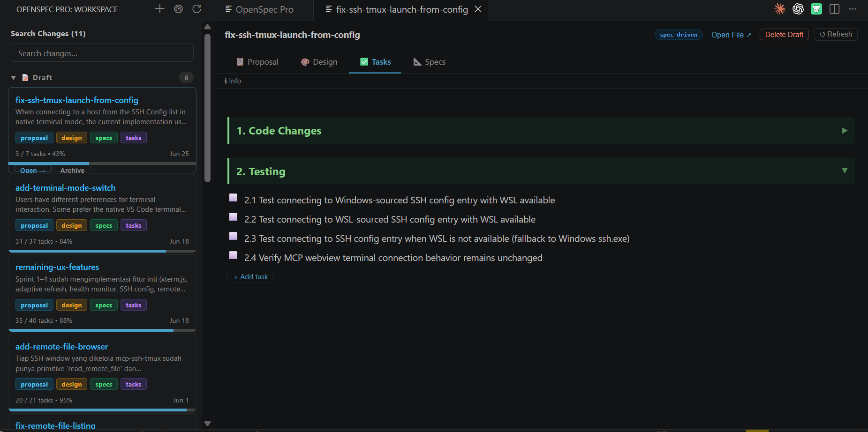Viewport: 868px width, 432px height.
Task: Click the spec-driven badge
Action: pos(679,35)
